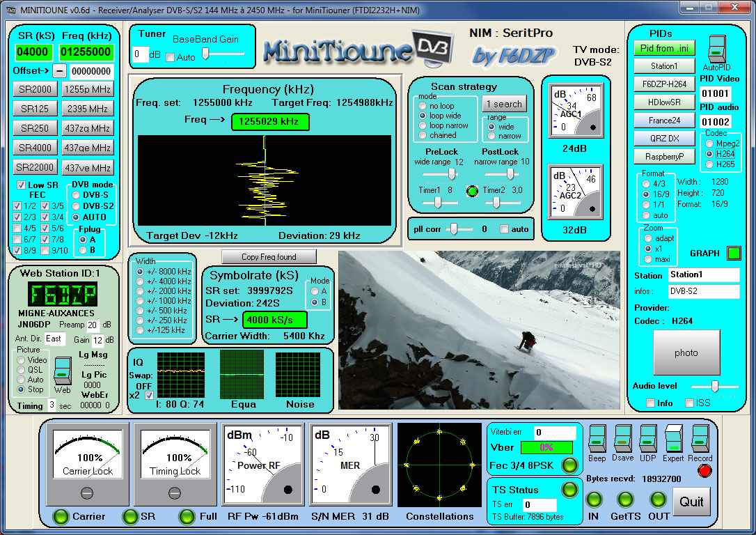Click the received video preview
The height and width of the screenshot is (535, 756).
[x=479, y=330]
